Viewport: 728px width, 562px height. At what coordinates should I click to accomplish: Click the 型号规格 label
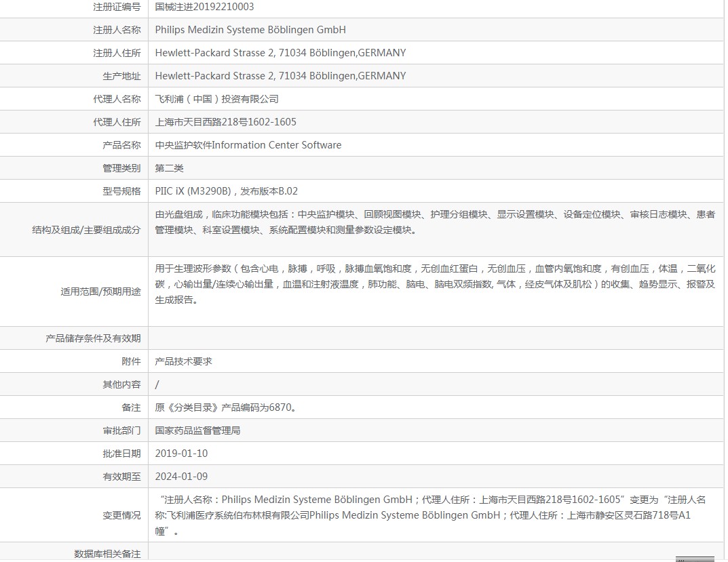pos(121,191)
